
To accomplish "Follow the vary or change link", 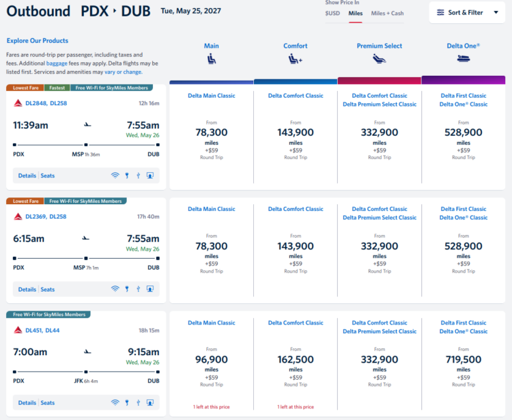I will click(x=123, y=72).
